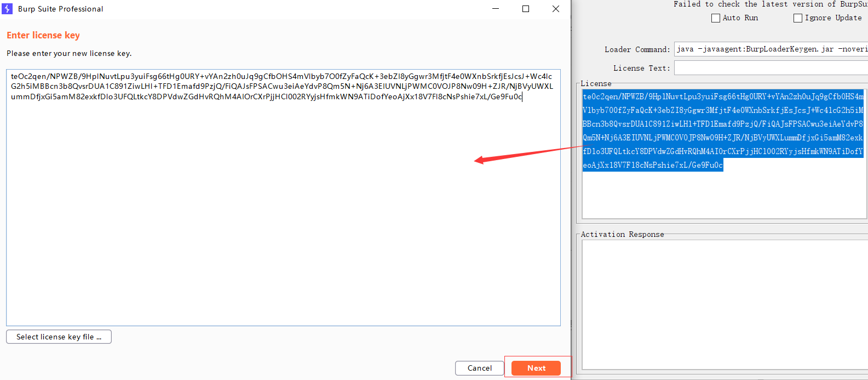This screenshot has height=380, width=868.
Task: Close the Burp Suite Professional window
Action: coord(556,9)
